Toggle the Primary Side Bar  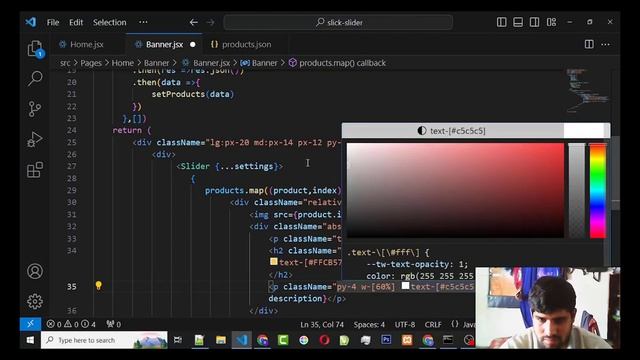click(502, 22)
